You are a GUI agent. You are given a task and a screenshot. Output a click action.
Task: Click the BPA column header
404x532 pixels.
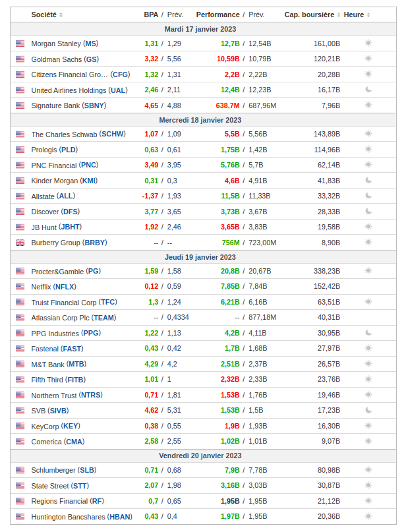151,15
